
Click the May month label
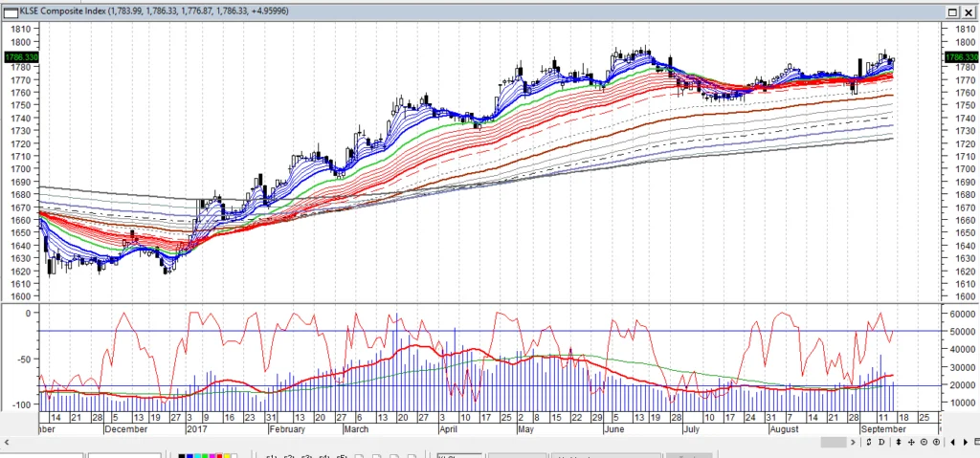(x=526, y=429)
